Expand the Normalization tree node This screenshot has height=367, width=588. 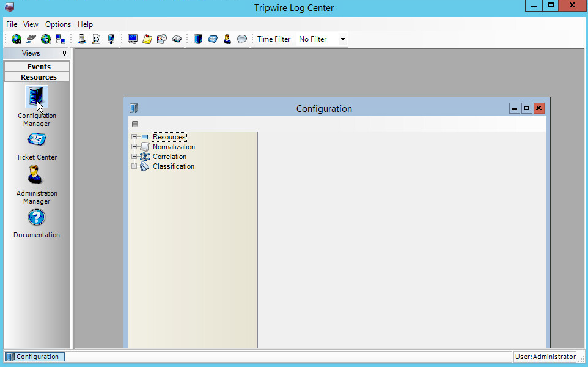[134, 147]
